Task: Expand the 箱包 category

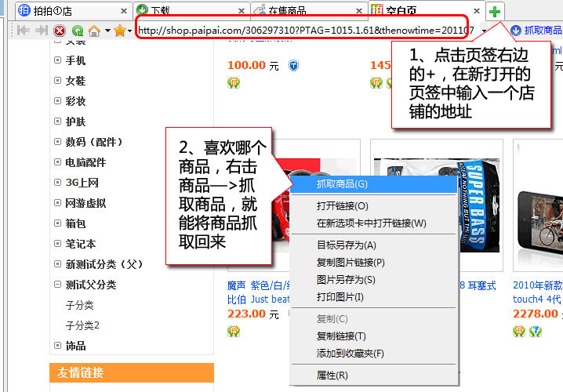Action: 57,223
